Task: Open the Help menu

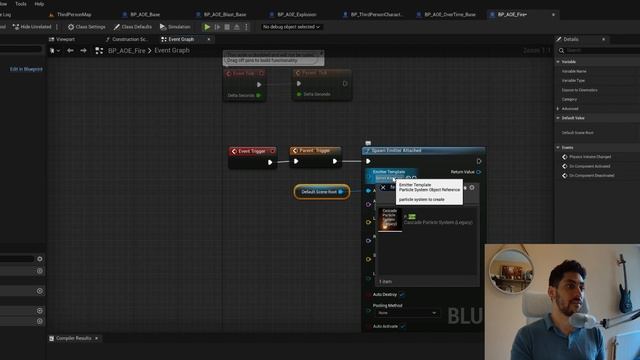Action: [x=39, y=4]
